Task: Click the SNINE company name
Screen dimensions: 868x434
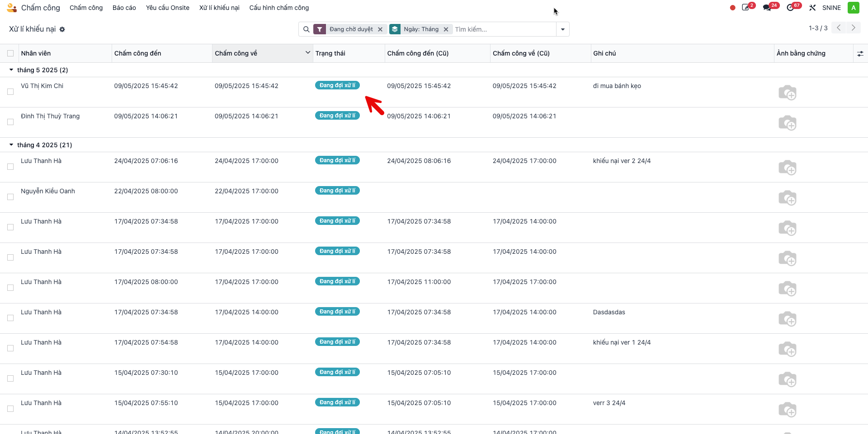Action: 831,8
